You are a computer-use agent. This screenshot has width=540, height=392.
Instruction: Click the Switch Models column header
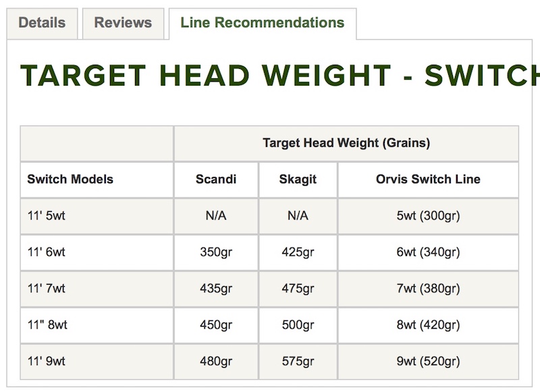tap(70, 179)
